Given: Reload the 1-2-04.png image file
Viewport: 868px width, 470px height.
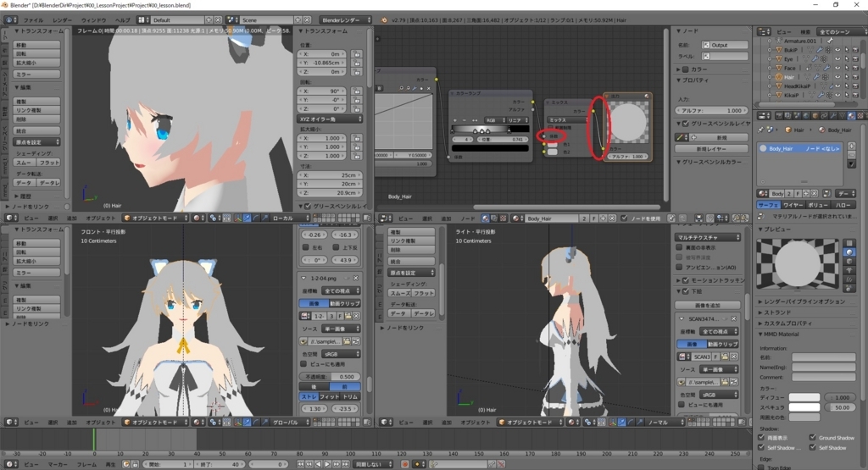Looking at the screenshot, I should coord(356,342).
